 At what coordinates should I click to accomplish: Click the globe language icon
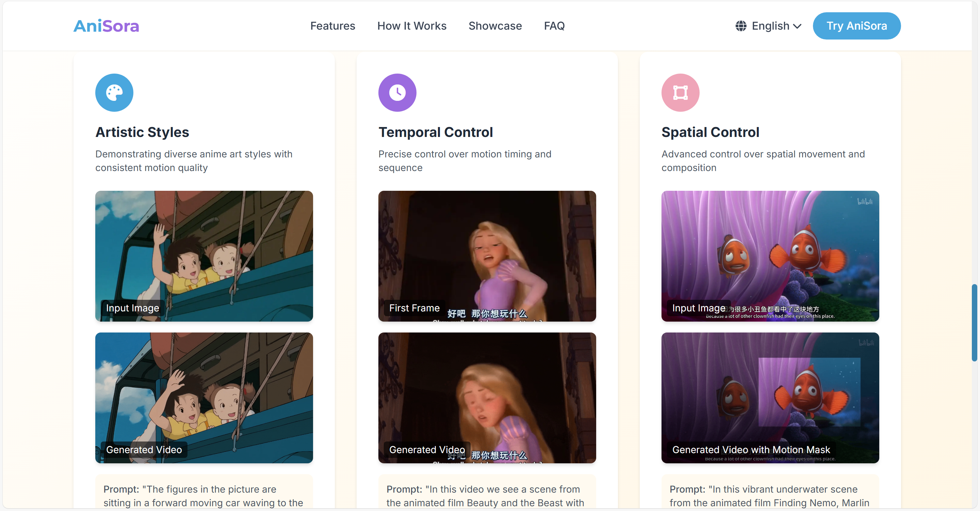click(x=741, y=26)
